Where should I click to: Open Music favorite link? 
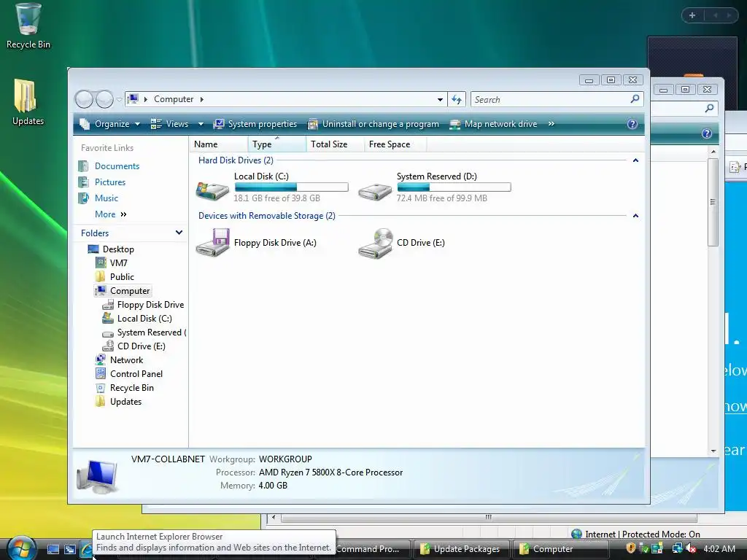(x=107, y=198)
